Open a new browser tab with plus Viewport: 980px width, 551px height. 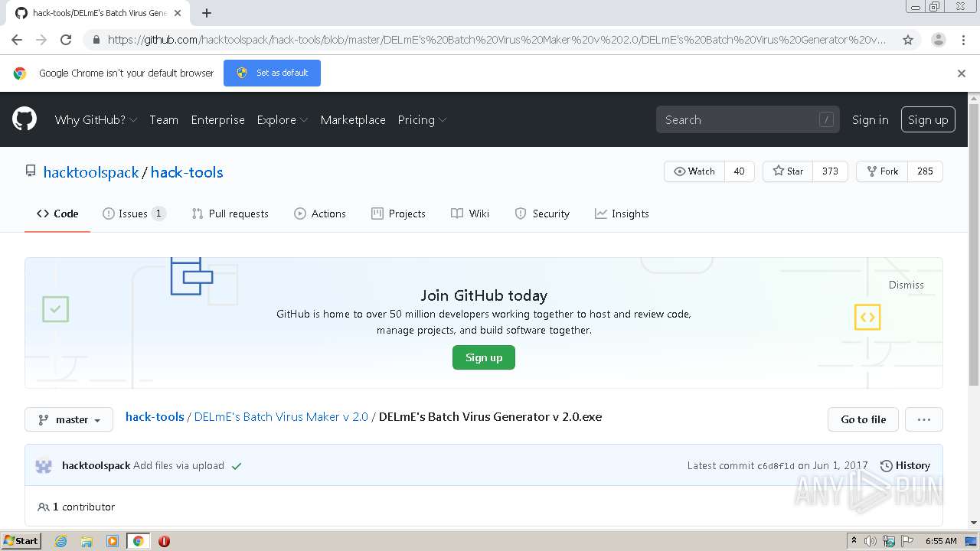[207, 13]
